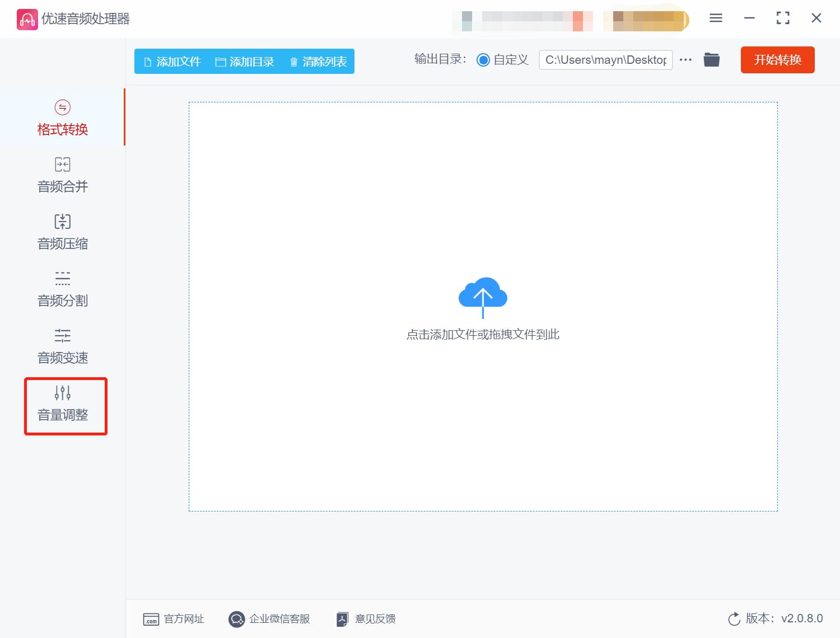The height and width of the screenshot is (638, 840).
Task: Expand the output directory path field options
Action: tap(605, 60)
